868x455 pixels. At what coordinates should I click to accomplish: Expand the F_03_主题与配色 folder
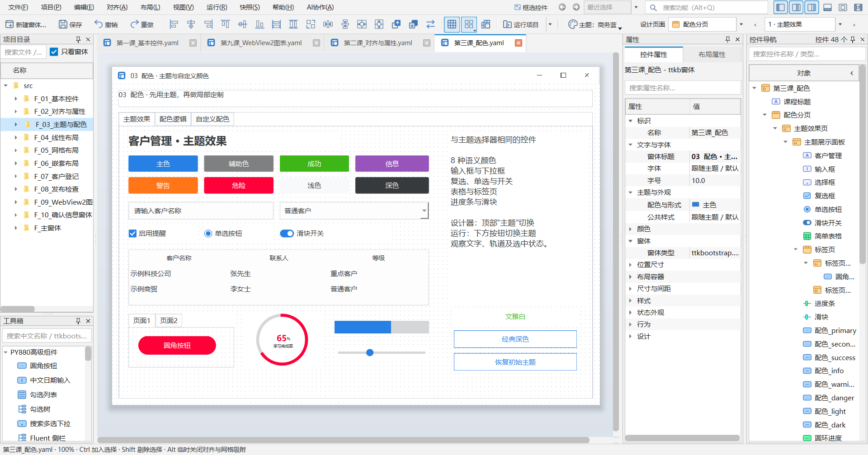(x=16, y=124)
